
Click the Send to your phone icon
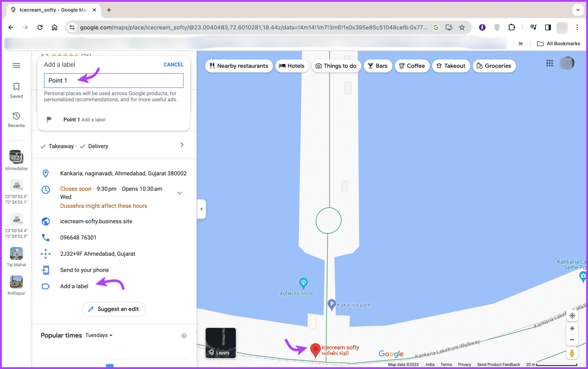point(46,270)
